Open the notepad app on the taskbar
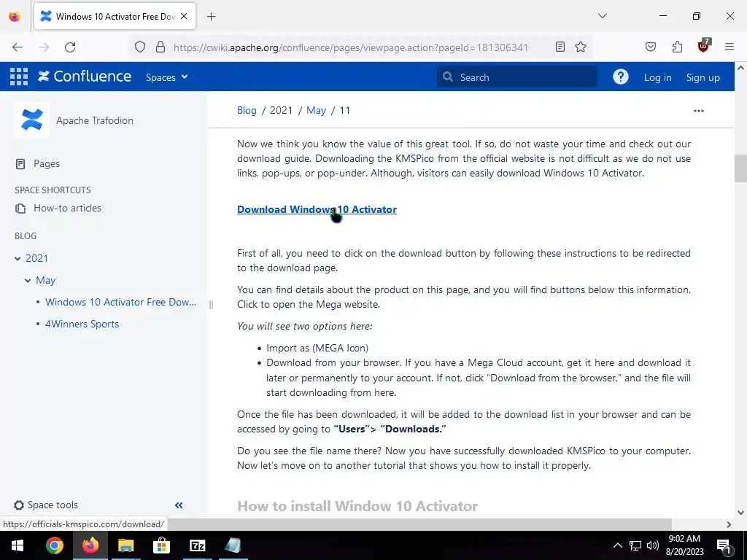Viewport: 747px width, 560px height. (x=233, y=545)
